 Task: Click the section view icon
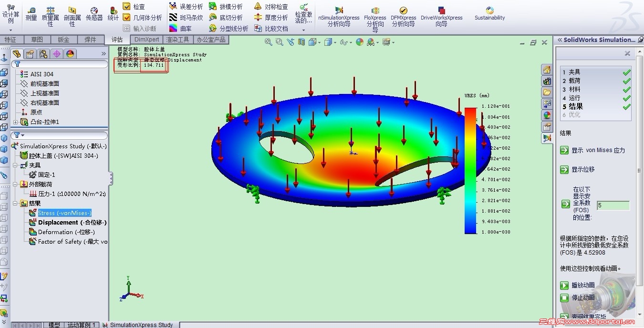(x=301, y=42)
